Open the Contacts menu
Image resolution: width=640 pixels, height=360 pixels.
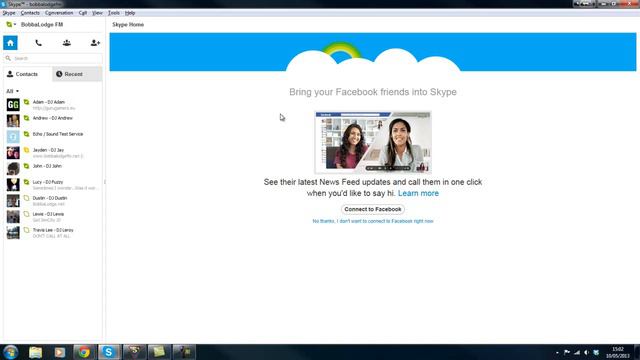[x=30, y=13]
